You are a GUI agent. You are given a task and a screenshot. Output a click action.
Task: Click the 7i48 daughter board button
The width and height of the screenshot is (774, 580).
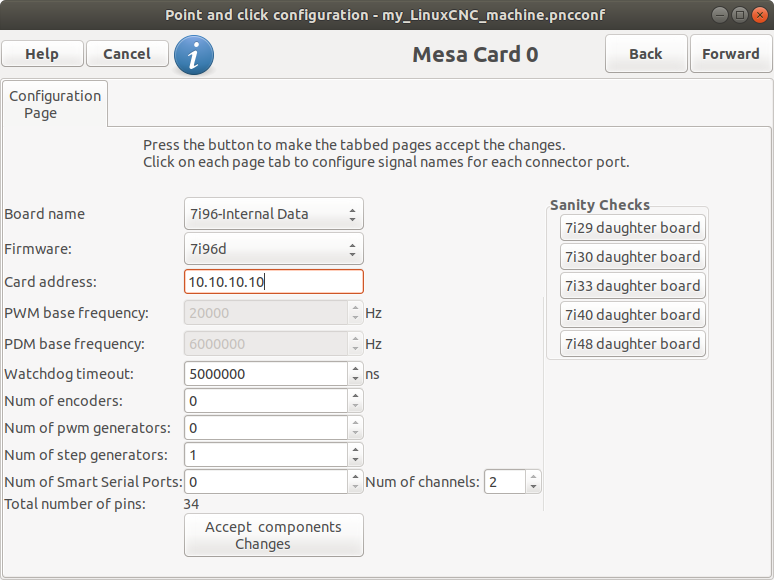point(632,344)
